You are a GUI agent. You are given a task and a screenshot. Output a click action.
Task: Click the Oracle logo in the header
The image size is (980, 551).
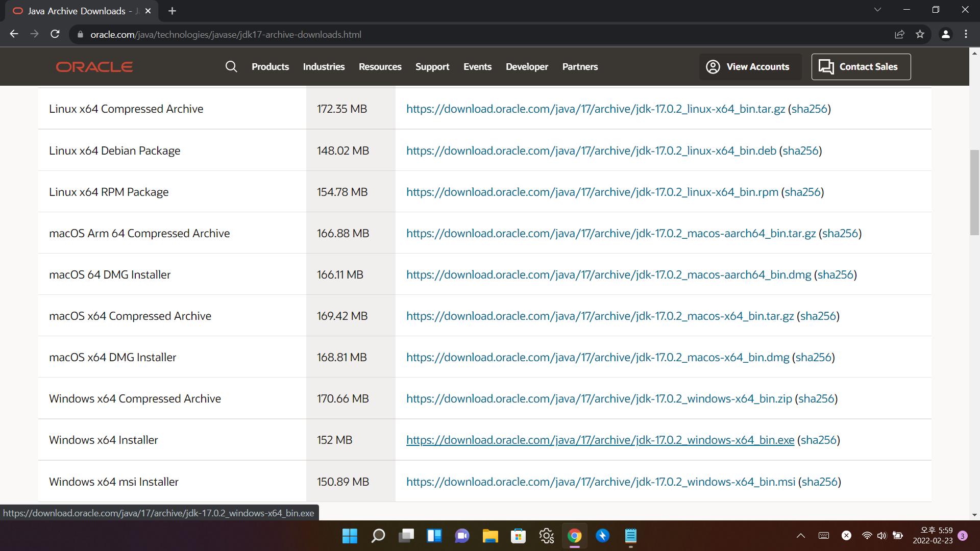94,67
